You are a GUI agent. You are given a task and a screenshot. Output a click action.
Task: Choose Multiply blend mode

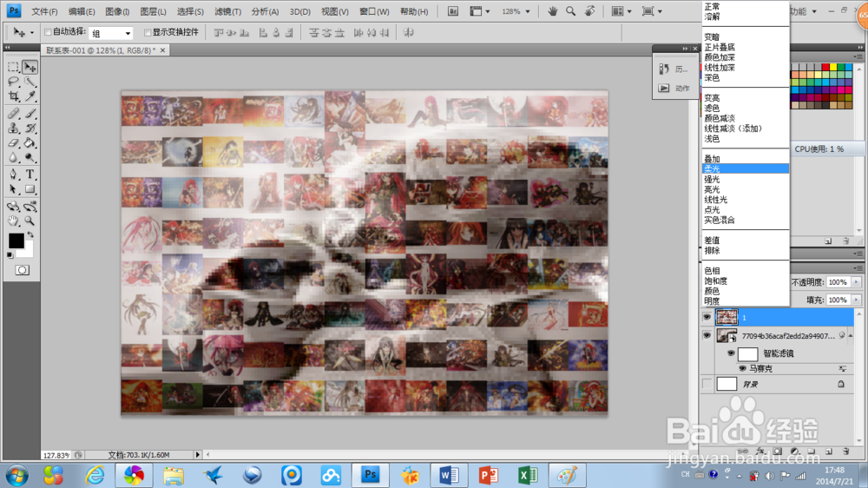pyautogui.click(x=745, y=48)
